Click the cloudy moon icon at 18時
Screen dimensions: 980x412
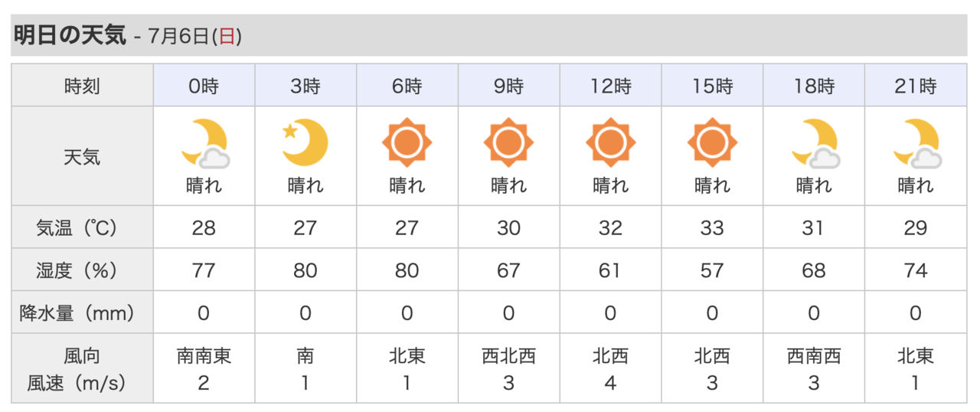(815, 143)
